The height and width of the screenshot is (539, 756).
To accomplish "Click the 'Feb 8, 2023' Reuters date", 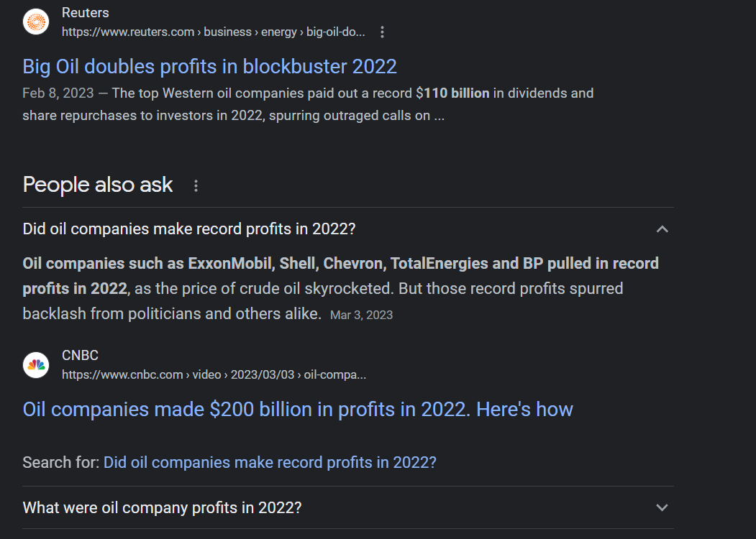I will pyautogui.click(x=58, y=93).
